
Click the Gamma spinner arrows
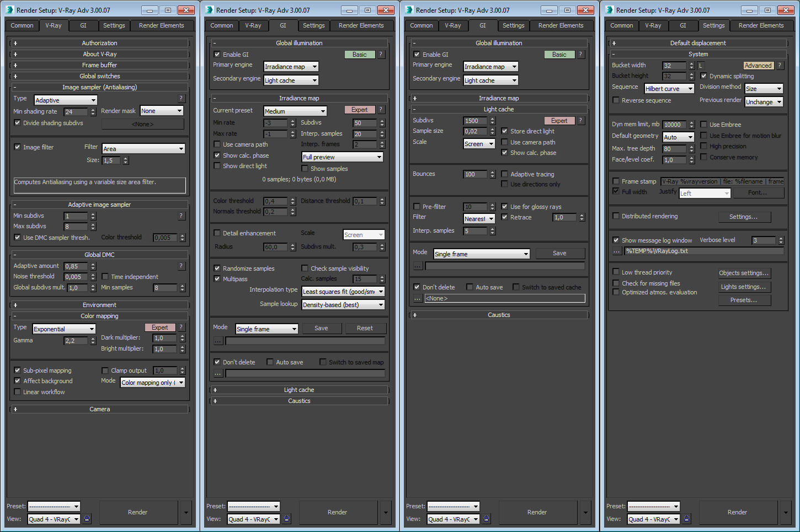click(93, 341)
